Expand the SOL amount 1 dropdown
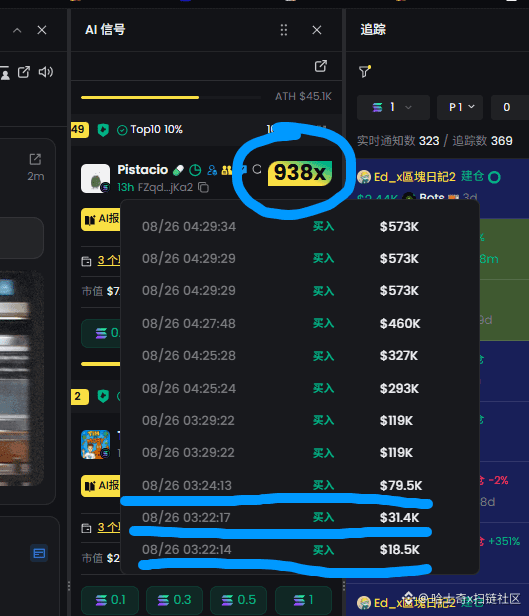 pyautogui.click(x=393, y=107)
